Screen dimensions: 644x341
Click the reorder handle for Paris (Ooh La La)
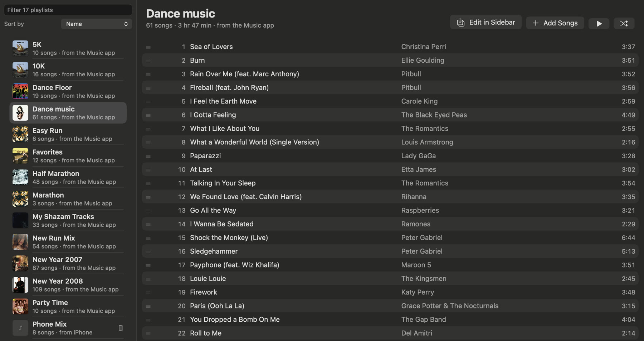[148, 306]
